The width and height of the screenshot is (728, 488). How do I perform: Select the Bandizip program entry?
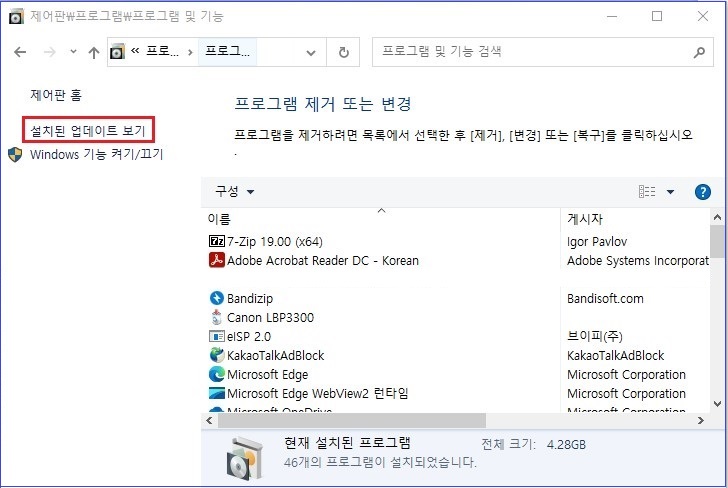[x=250, y=298]
